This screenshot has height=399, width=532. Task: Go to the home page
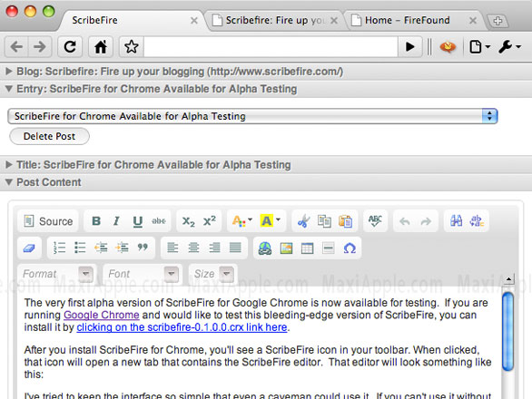pyautogui.click(x=101, y=46)
